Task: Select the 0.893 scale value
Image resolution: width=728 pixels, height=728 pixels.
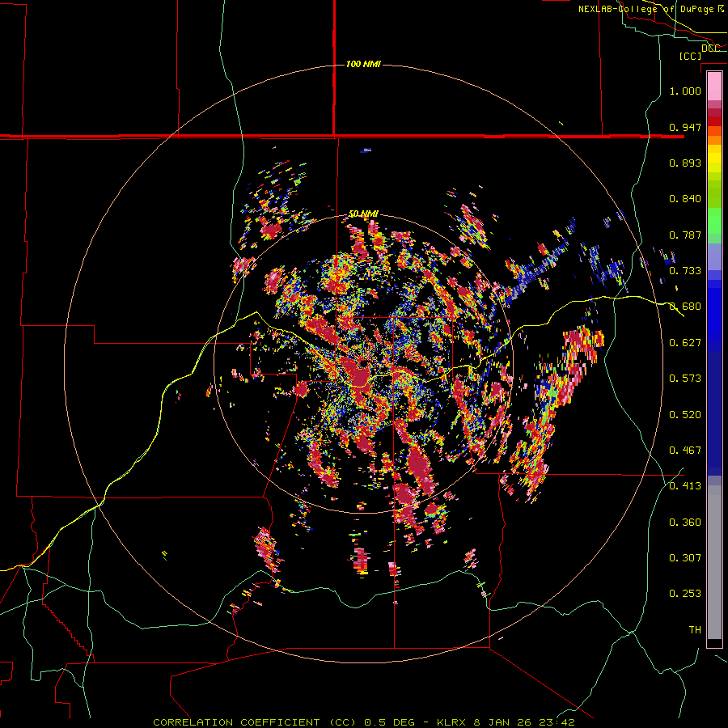Action: tap(685, 163)
